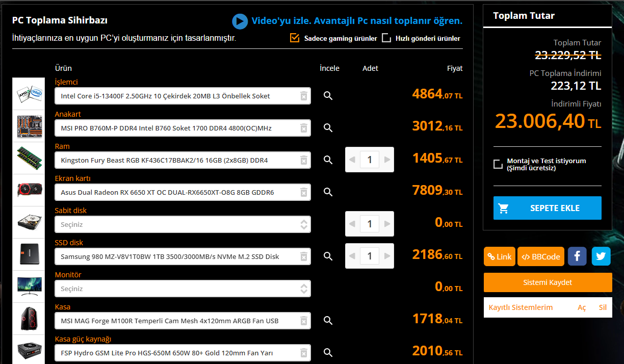Click the SSD disk category thumbnail
The width and height of the screenshot is (624, 364).
[x=29, y=254]
